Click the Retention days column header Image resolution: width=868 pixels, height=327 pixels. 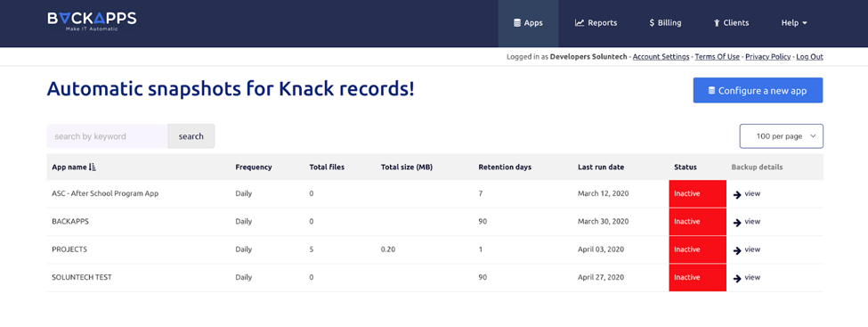(x=505, y=167)
